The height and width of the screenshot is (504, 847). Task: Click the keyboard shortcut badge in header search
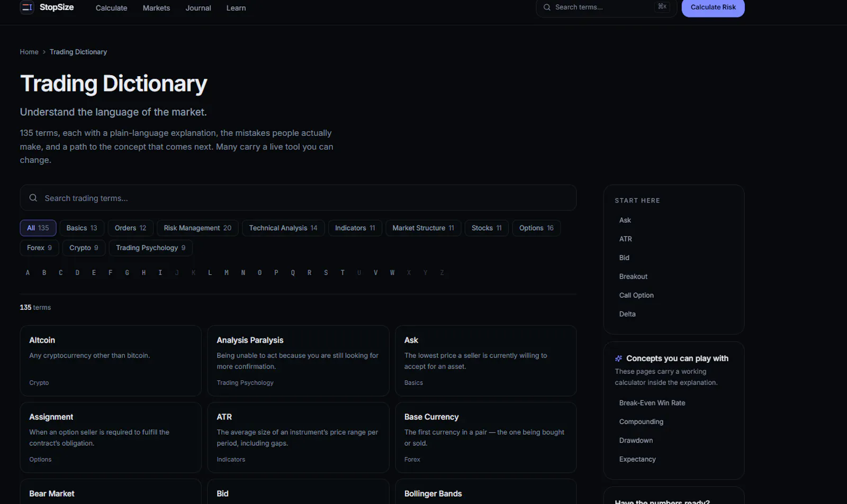coord(662,7)
